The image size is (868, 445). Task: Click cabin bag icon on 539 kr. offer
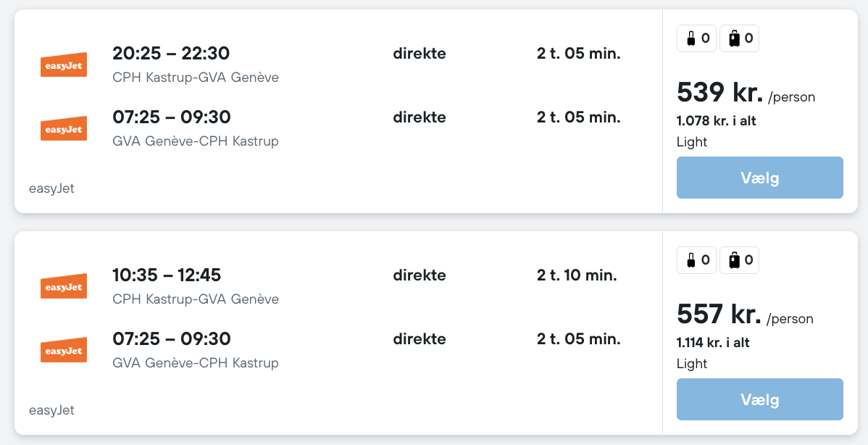(691, 38)
